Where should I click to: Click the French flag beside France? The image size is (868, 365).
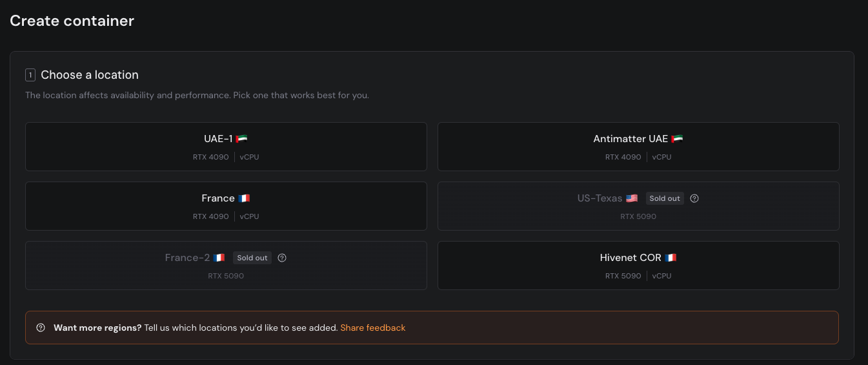click(244, 198)
